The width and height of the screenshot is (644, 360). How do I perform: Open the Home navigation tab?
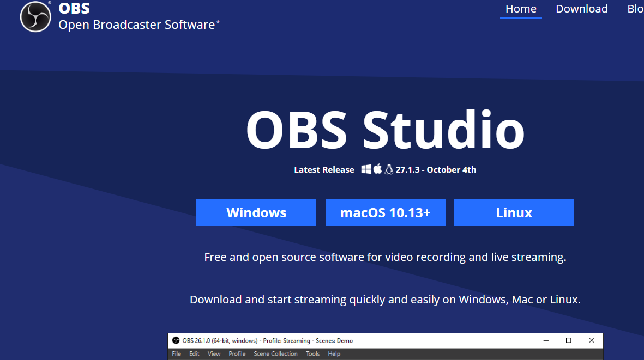point(521,9)
